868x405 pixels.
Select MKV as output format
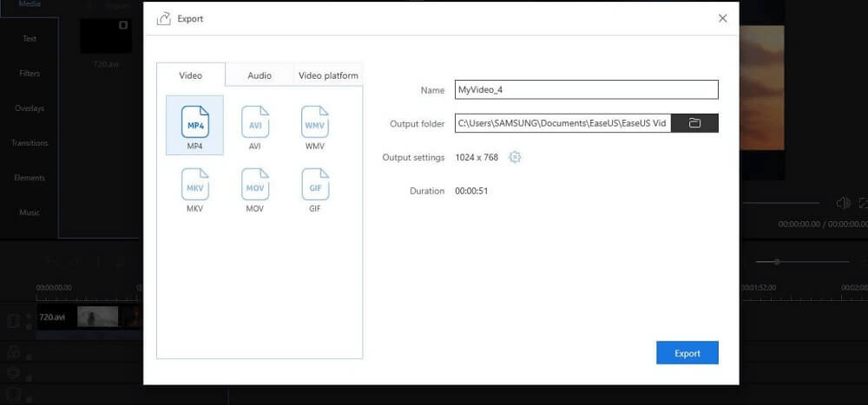click(x=194, y=188)
